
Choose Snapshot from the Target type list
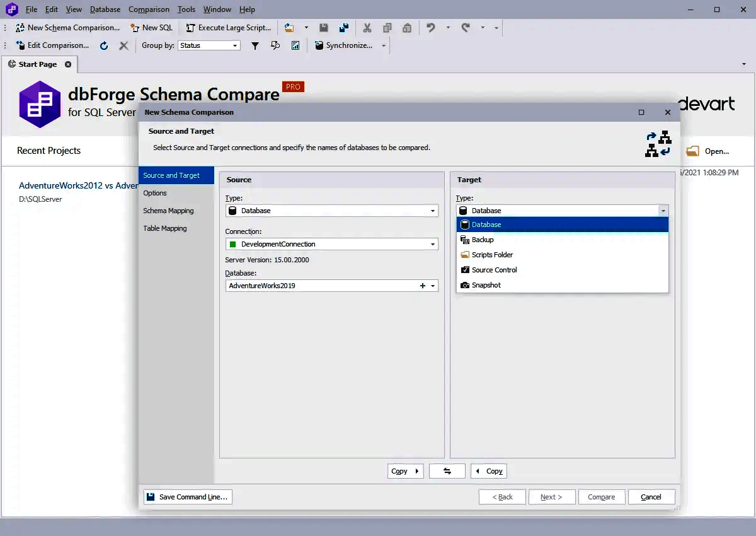(487, 284)
